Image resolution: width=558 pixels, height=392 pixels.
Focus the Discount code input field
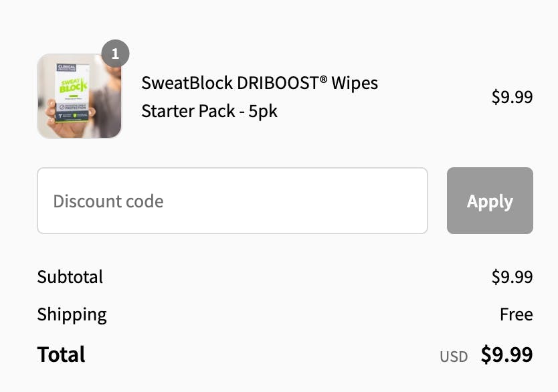(232, 201)
